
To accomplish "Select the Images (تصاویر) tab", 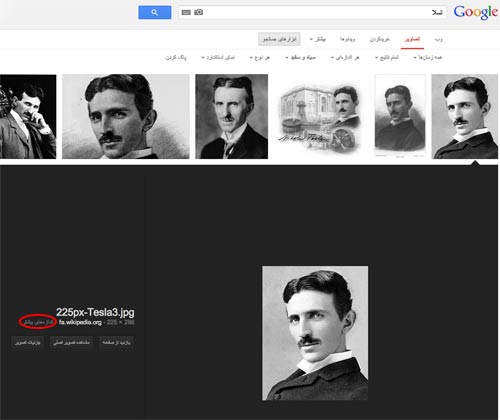I will [412, 39].
